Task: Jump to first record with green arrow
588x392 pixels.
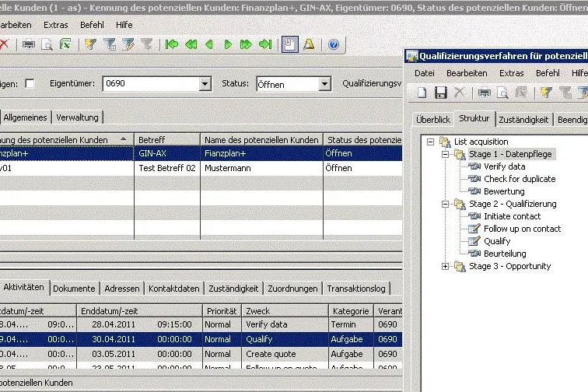Action: point(172,44)
